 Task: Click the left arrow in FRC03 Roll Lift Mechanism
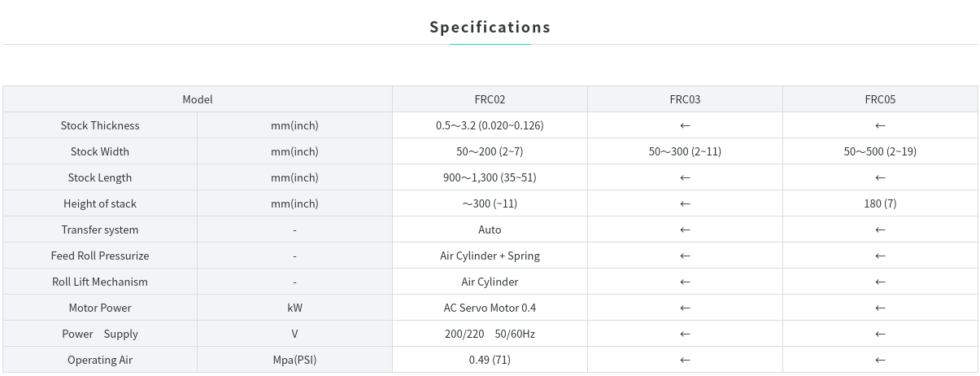685,282
